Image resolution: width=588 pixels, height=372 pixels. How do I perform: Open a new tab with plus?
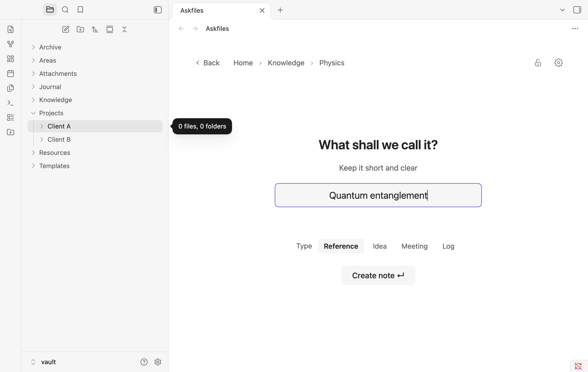tap(280, 10)
